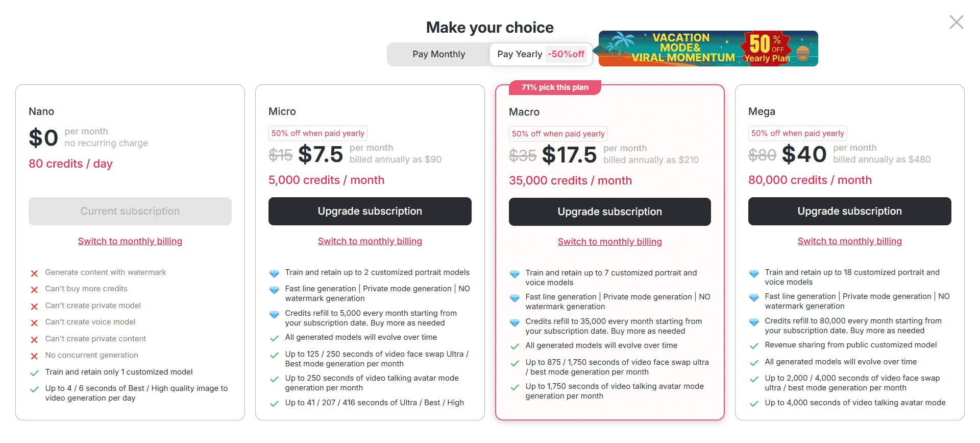This screenshot has height=443, width=980.
Task: Upgrade subscription to Macro plan
Action: 609,212
